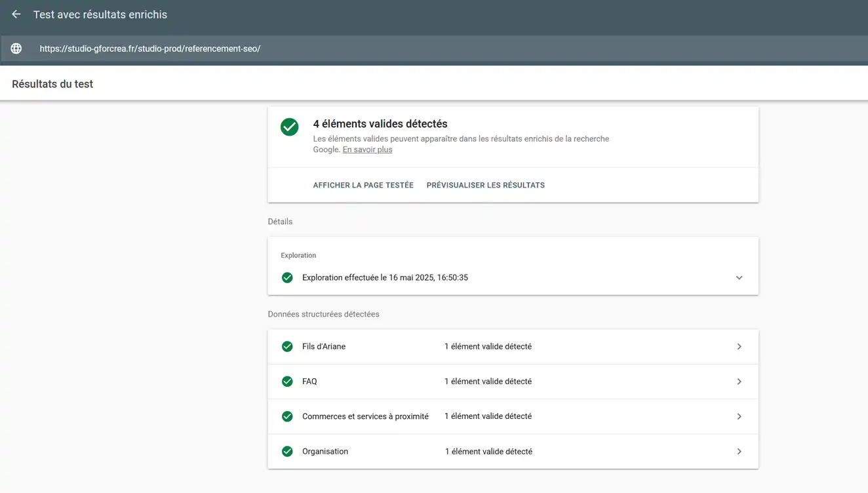Click the green check beside Fils d'Ariane
This screenshot has height=493, width=868.
click(287, 347)
